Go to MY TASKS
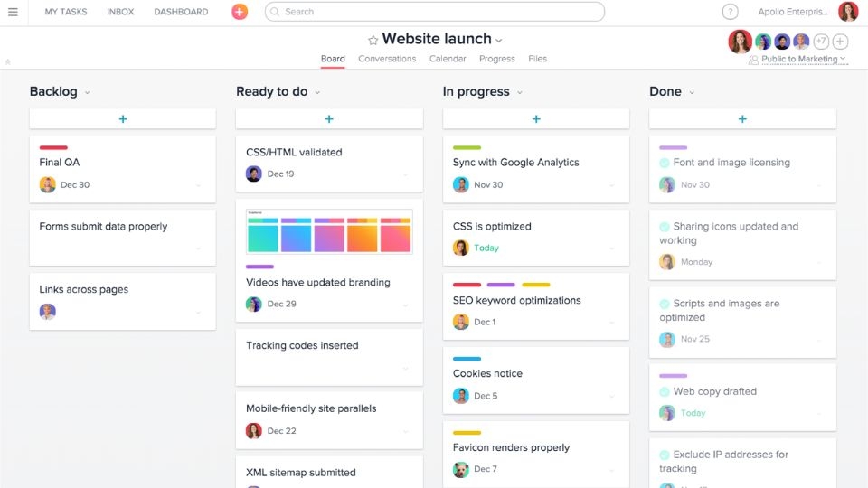The image size is (868, 488). pos(66,12)
